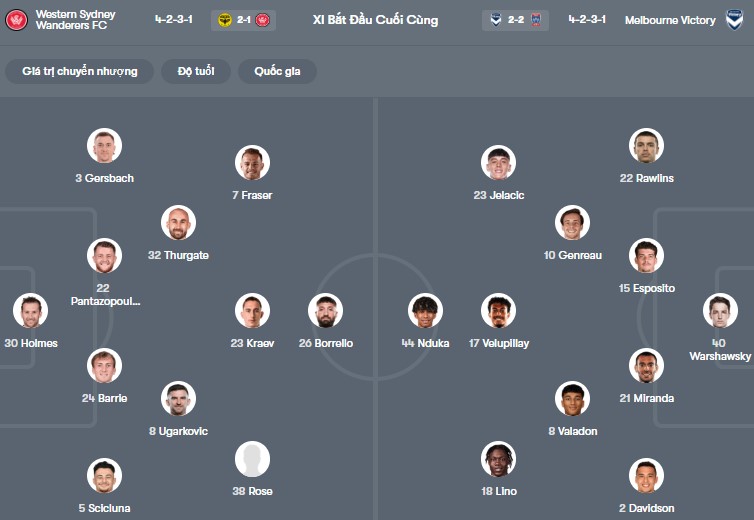Open the blank avatar for Rose
This screenshot has height=520, width=754.
pos(252,459)
